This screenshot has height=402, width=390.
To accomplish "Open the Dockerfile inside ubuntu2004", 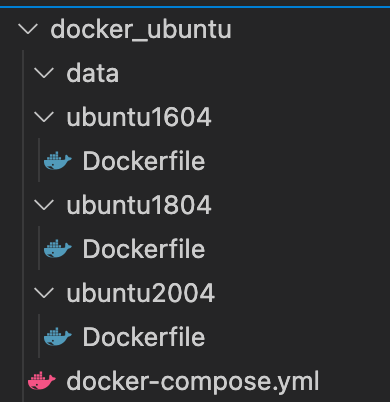I will (144, 337).
